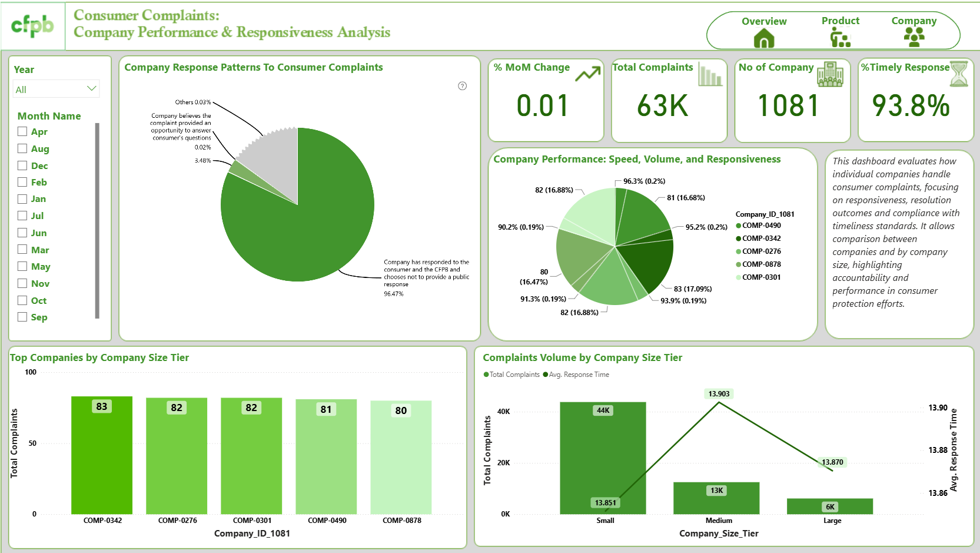The height and width of the screenshot is (553, 980).
Task: Click the 63K Total Complaints value
Action: click(x=663, y=106)
